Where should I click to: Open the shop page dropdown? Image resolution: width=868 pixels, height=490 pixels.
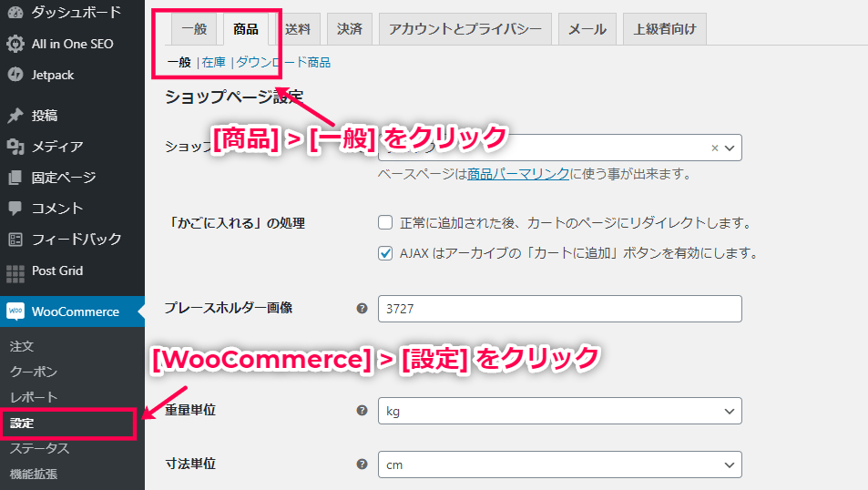(559, 148)
